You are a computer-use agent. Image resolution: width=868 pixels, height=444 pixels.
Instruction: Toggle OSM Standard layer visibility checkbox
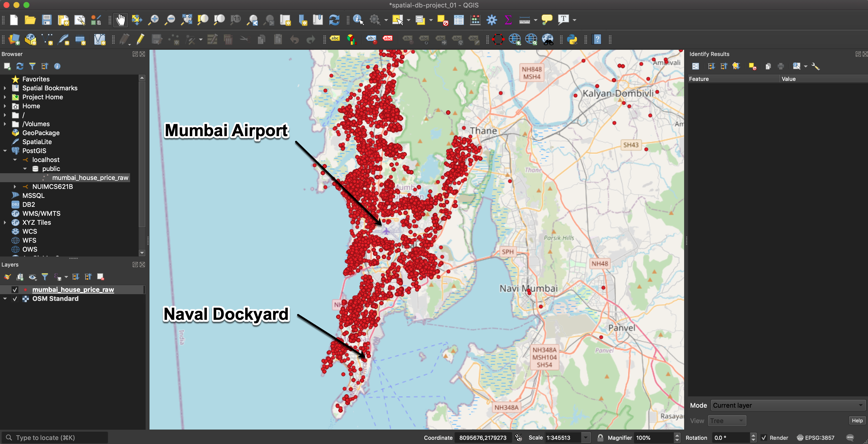click(15, 299)
